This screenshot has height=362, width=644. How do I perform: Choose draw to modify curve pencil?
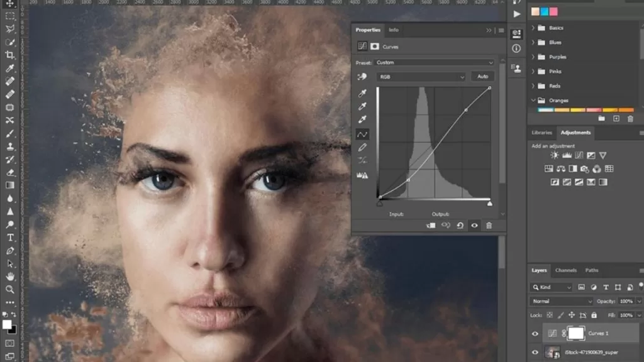(362, 147)
